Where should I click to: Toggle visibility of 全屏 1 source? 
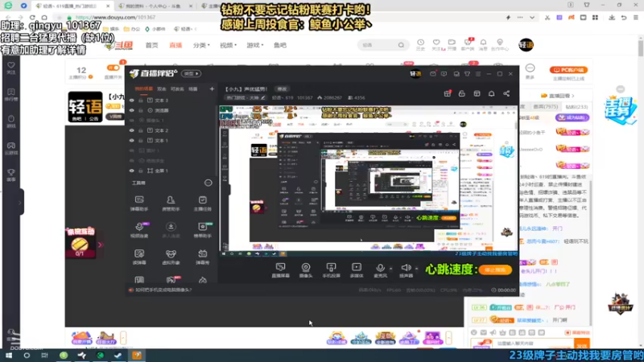[x=131, y=171]
